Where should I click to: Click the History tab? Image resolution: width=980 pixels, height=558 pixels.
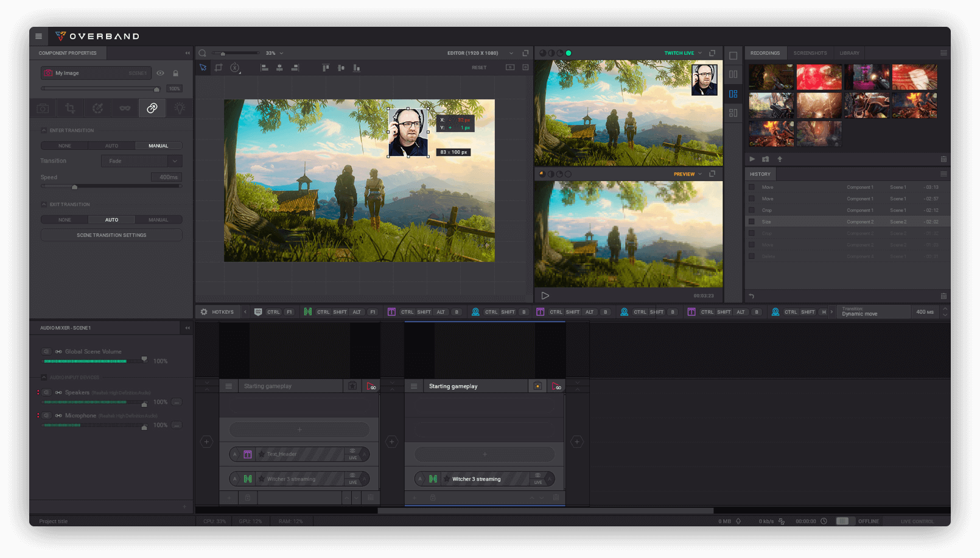(x=760, y=174)
